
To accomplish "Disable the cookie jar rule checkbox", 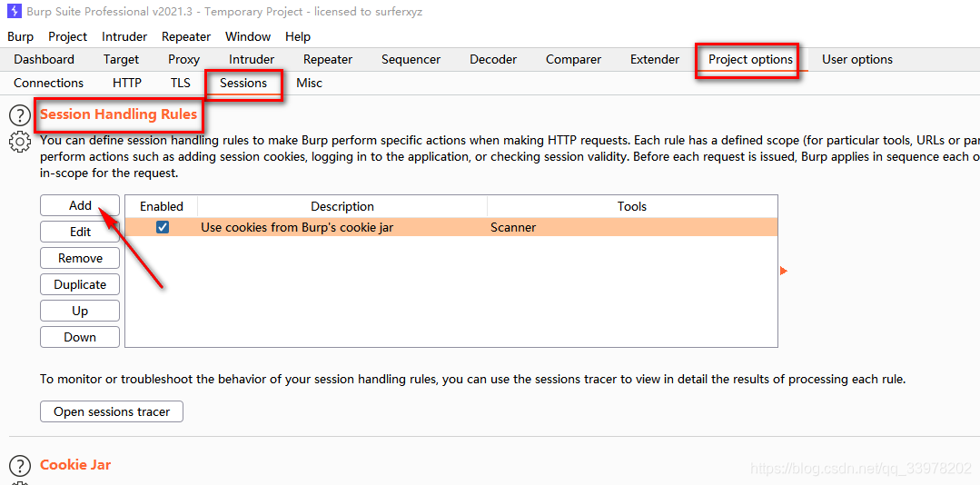I will (163, 227).
